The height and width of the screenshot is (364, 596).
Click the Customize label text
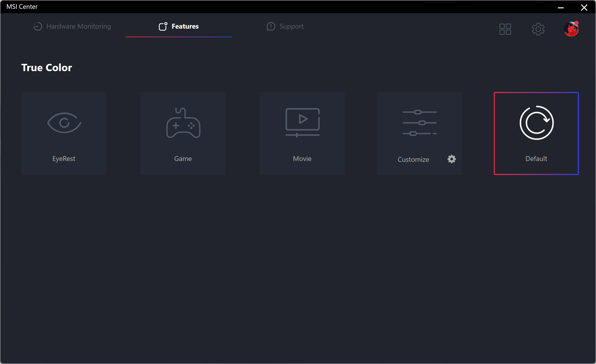413,160
